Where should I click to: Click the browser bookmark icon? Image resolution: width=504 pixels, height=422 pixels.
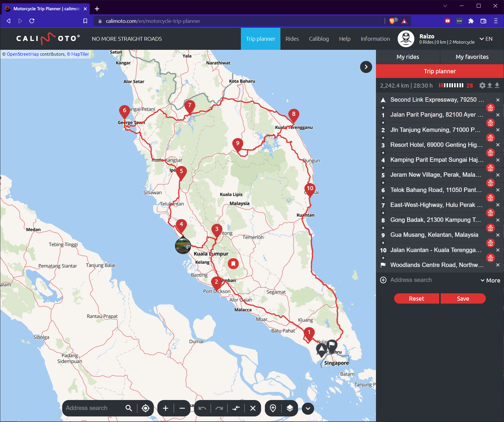click(85, 21)
